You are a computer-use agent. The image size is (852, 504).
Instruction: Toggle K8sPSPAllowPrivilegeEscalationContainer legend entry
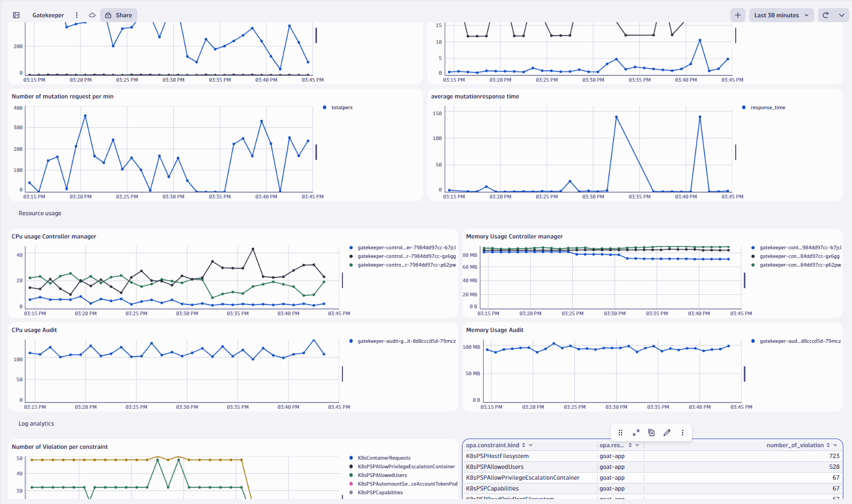(402, 467)
